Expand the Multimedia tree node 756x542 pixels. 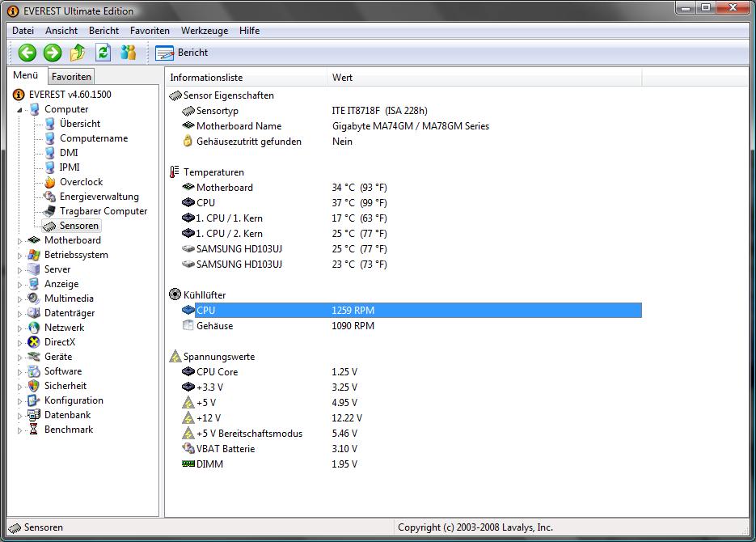click(x=19, y=299)
